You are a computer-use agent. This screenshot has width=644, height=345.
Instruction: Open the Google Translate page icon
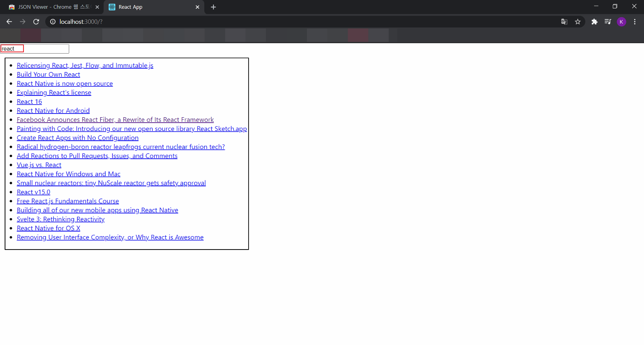pos(564,22)
